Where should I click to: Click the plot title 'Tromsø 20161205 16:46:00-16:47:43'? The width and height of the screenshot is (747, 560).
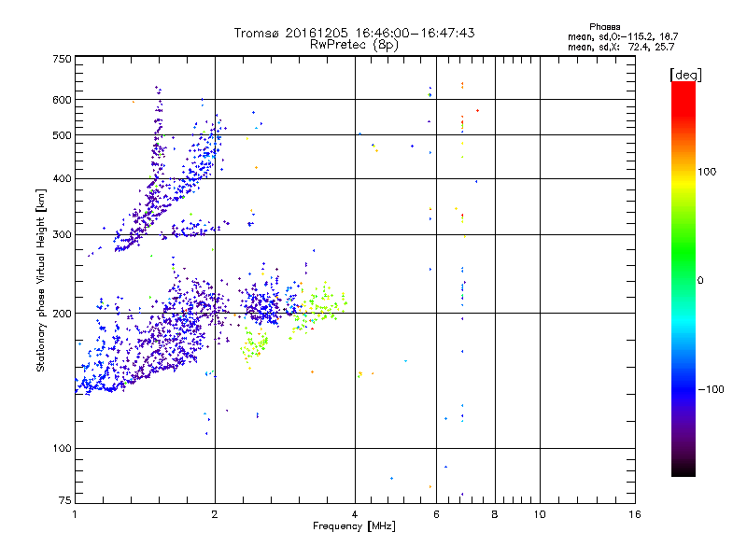coord(354,33)
